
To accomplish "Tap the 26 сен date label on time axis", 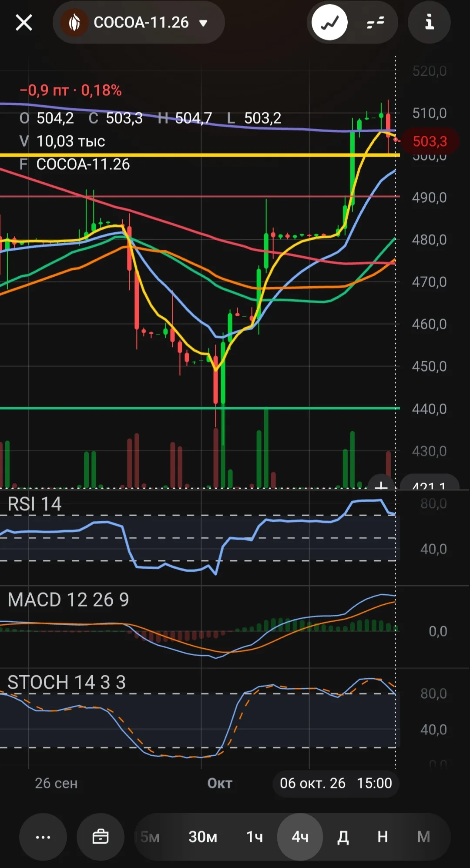I will point(56,784).
